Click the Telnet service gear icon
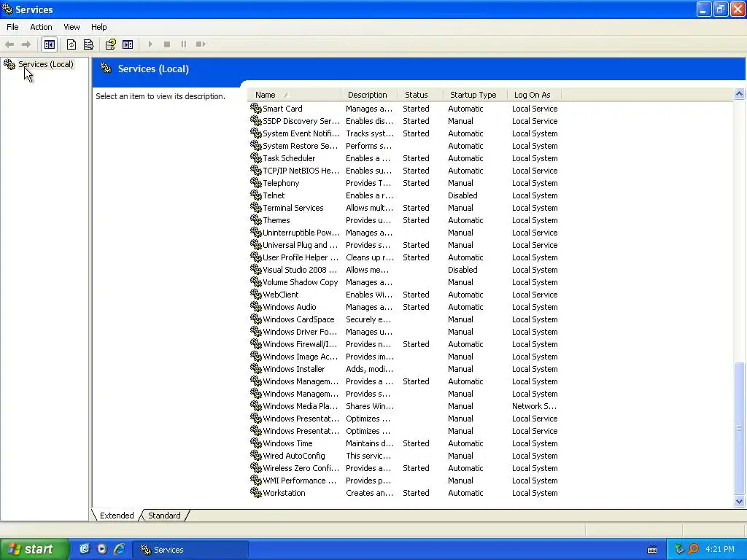This screenshot has width=747, height=560. tap(256, 195)
